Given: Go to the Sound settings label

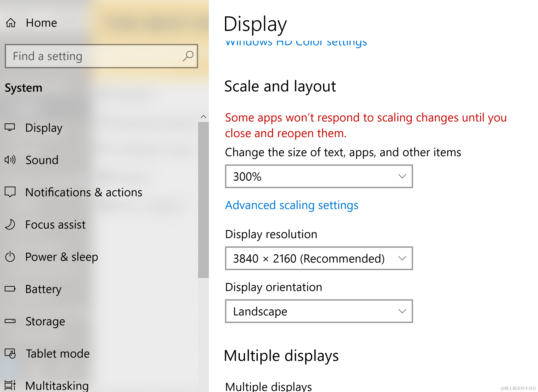Looking at the screenshot, I should tap(42, 160).
